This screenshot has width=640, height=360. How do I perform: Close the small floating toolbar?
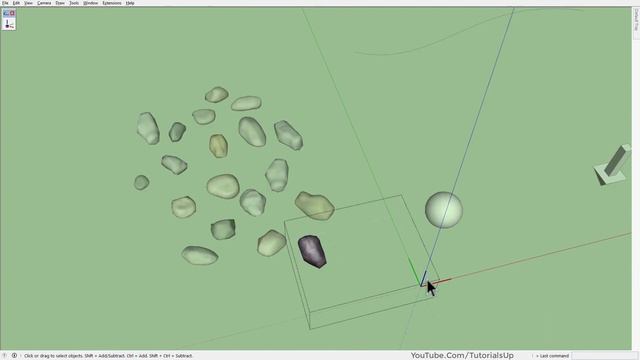click(12, 13)
